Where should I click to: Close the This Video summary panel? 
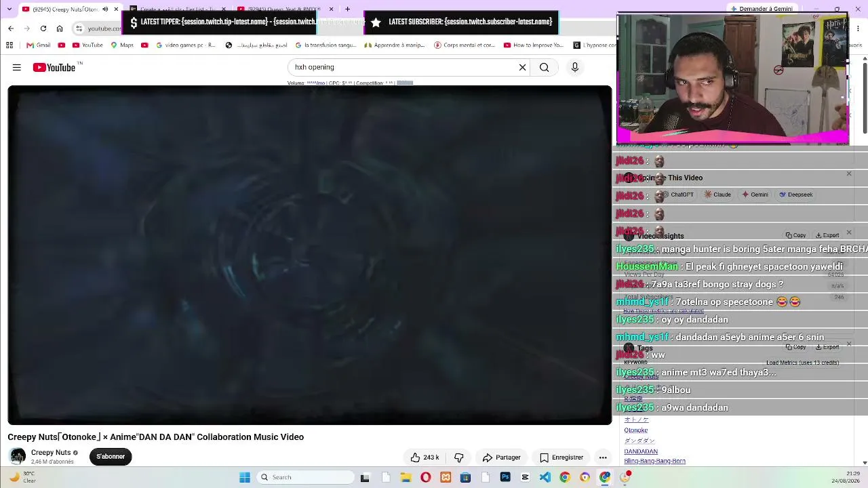pos(848,174)
